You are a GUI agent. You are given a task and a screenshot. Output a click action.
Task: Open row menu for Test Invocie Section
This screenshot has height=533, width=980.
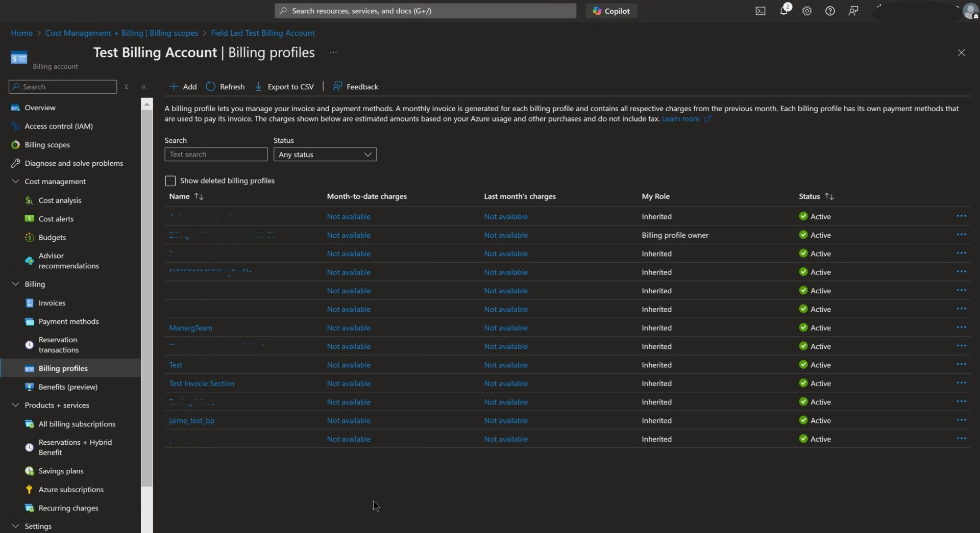961,383
